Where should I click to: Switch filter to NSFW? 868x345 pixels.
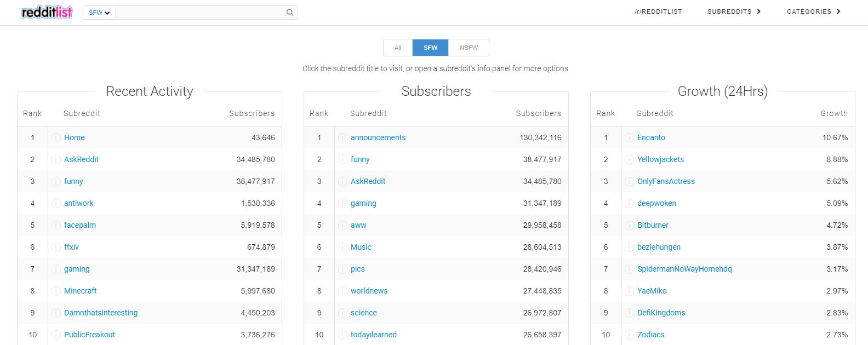[469, 48]
